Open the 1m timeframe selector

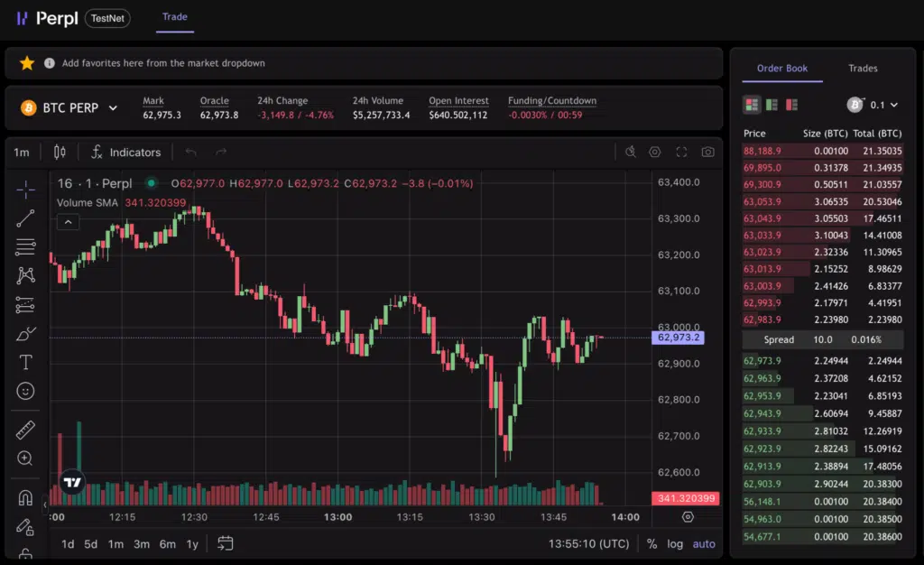point(20,152)
